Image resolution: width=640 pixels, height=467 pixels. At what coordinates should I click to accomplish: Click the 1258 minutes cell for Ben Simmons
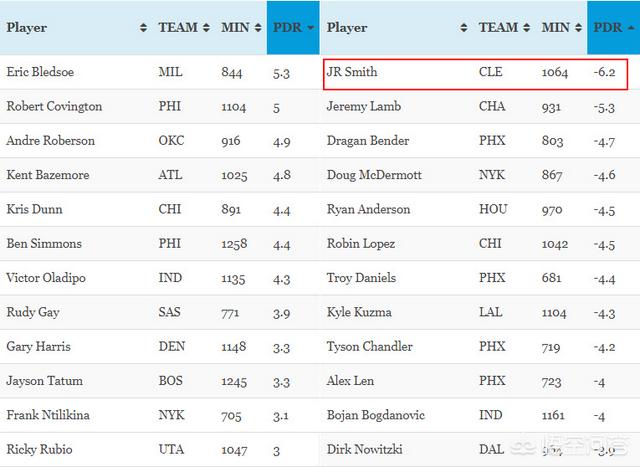[235, 243]
